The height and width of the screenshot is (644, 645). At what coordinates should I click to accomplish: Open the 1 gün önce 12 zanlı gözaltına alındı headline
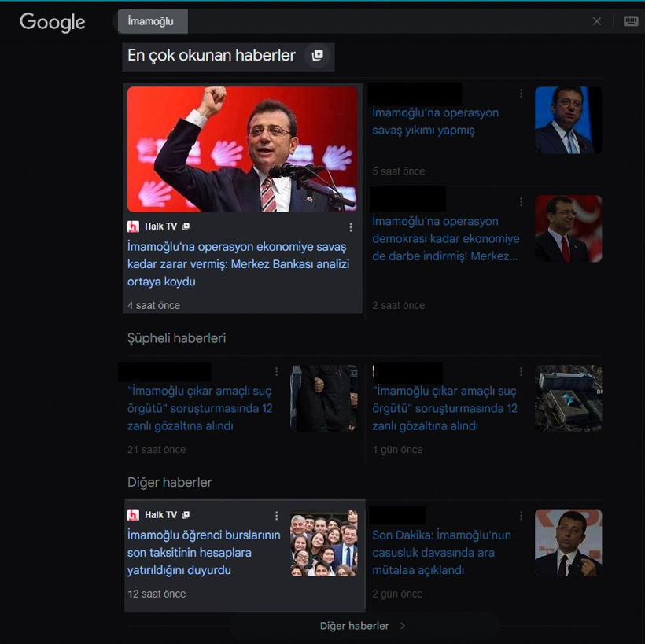point(444,408)
